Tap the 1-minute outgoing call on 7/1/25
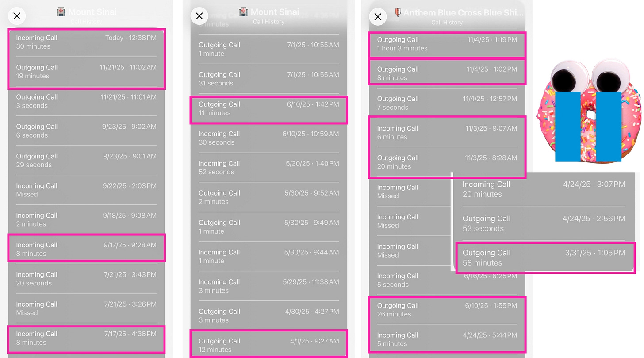644x358 pixels. pos(269,49)
